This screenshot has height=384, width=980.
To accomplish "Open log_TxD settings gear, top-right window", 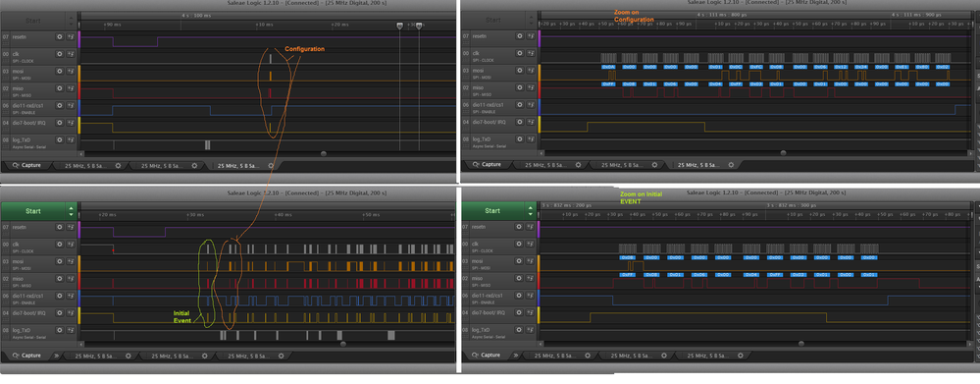I will 520,140.
